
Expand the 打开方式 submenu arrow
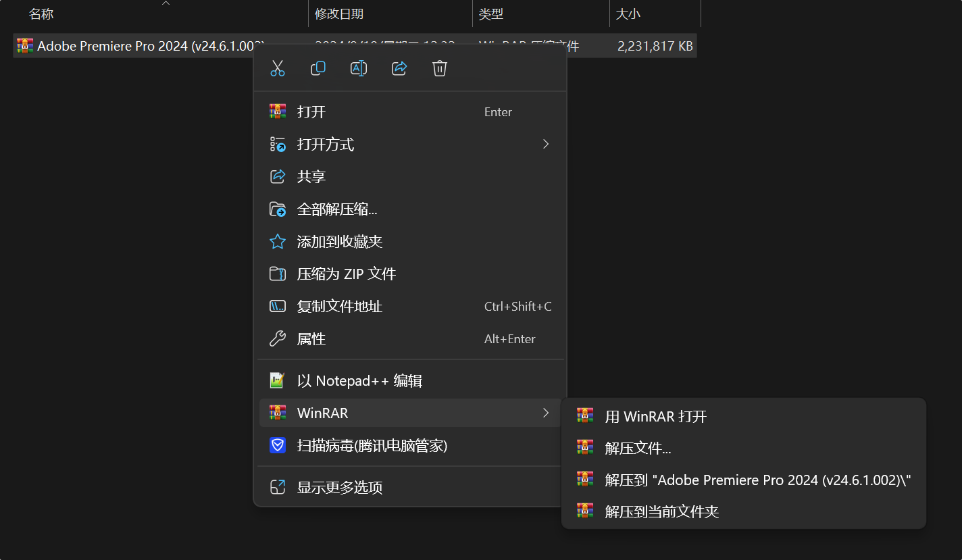[546, 144]
